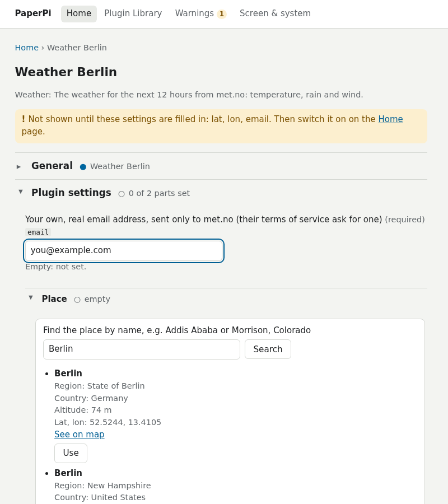Click 'Altitude: 74 m' text
The image size is (448, 504).
(x=83, y=410)
